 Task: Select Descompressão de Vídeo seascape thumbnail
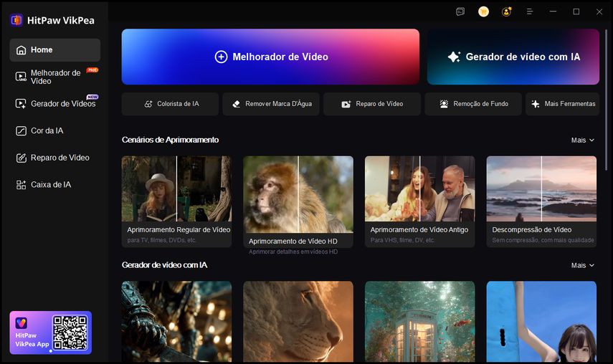(541, 189)
